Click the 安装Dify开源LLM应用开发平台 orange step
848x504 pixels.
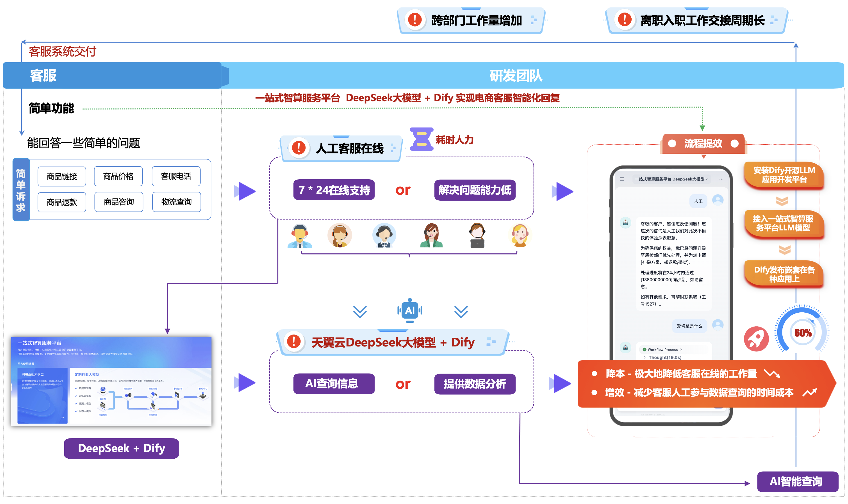[x=784, y=175]
